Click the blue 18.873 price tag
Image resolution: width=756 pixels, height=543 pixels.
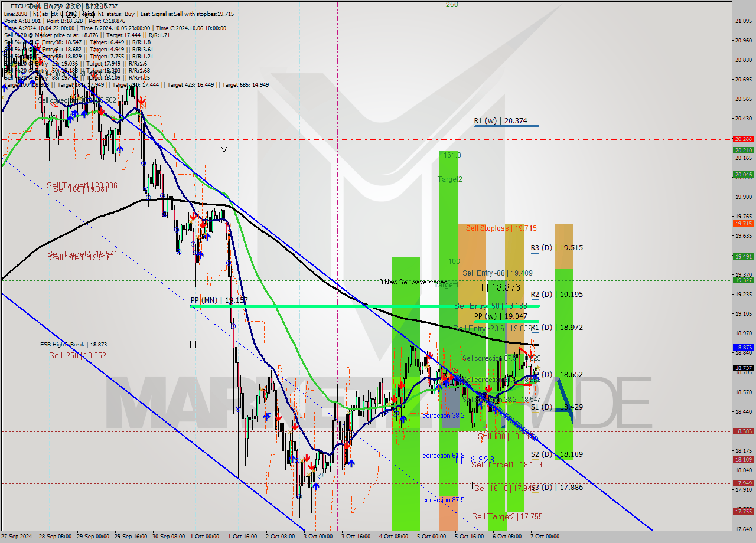click(743, 348)
